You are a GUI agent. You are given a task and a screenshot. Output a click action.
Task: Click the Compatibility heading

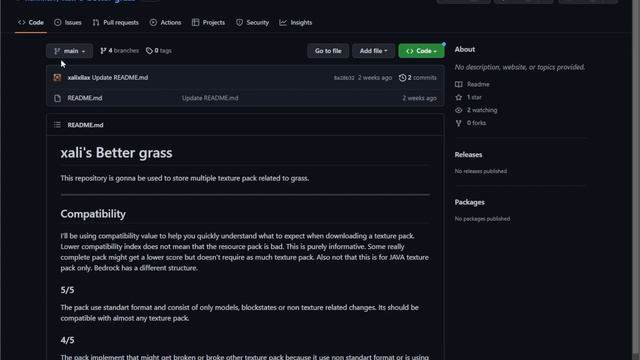click(x=93, y=214)
